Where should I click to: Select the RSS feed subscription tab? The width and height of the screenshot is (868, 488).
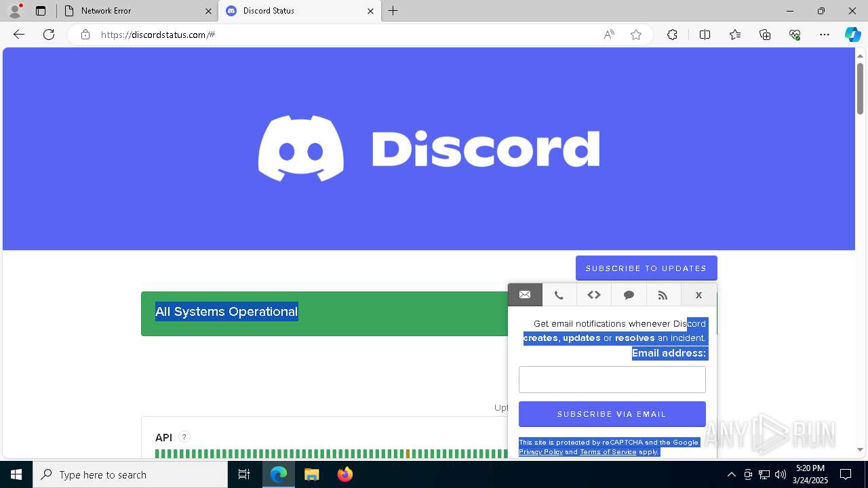pyautogui.click(x=663, y=295)
